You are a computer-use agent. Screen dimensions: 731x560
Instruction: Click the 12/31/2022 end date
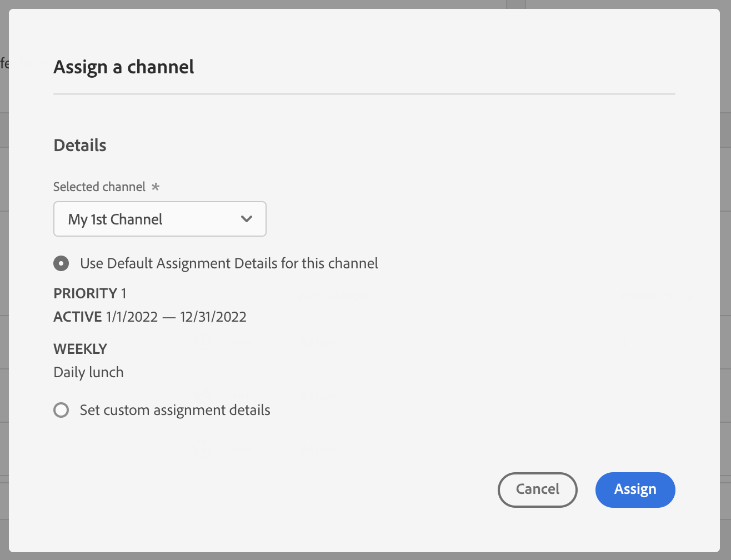click(x=213, y=317)
